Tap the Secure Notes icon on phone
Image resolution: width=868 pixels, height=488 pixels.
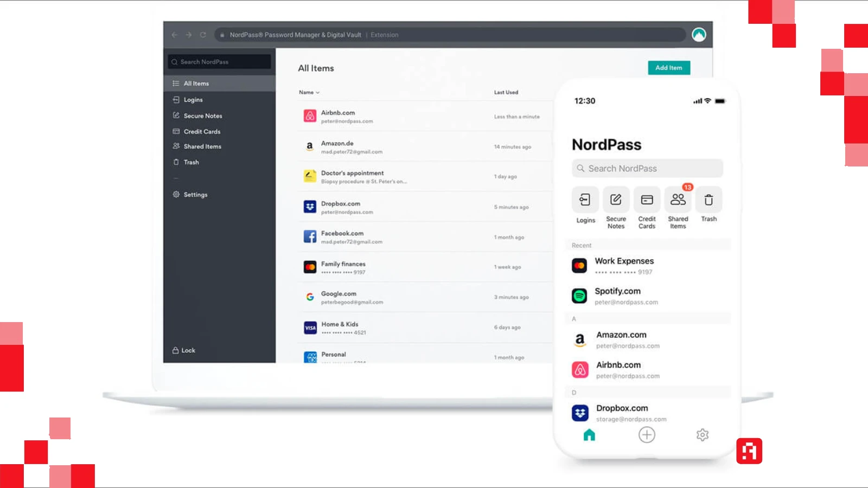pos(616,200)
